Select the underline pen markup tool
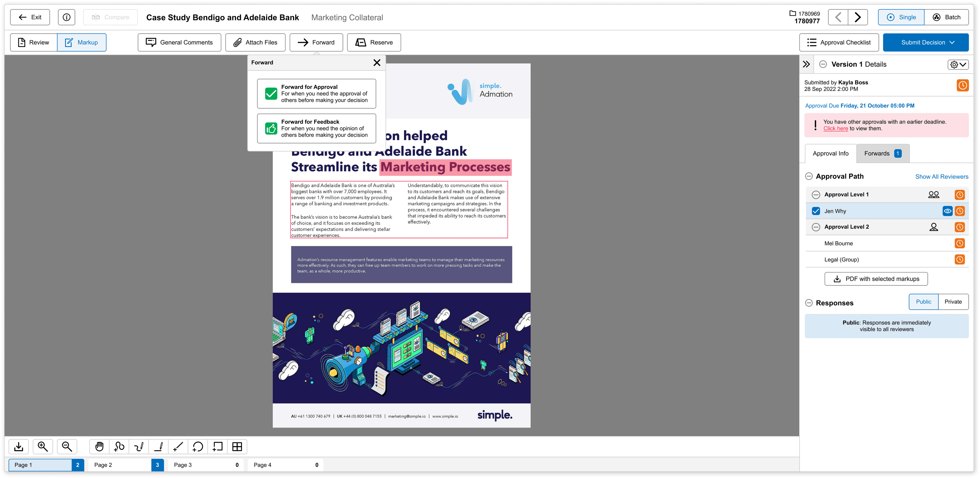 click(x=159, y=446)
